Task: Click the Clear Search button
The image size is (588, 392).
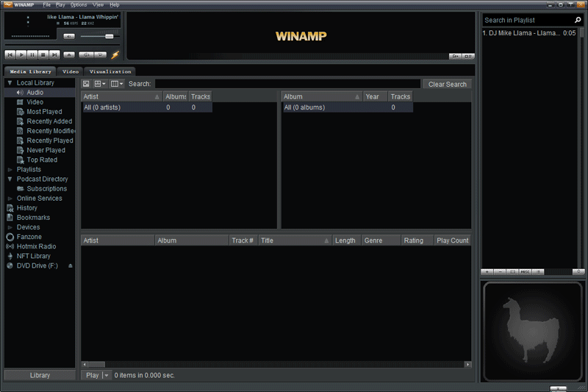Action: point(447,84)
